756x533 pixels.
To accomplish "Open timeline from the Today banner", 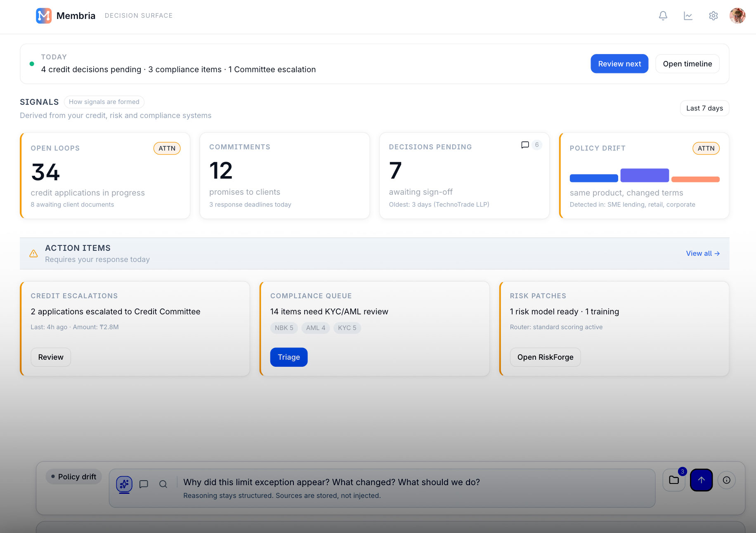I will pos(687,64).
